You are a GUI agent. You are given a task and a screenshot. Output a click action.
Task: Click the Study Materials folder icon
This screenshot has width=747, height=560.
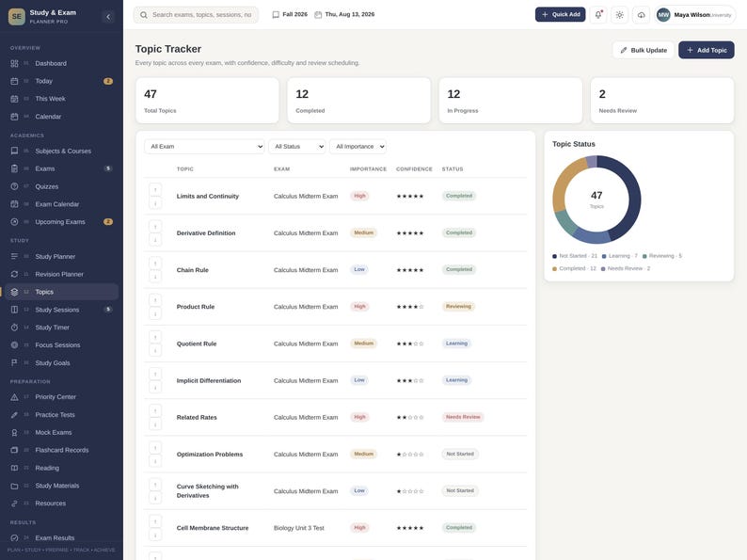[14, 486]
